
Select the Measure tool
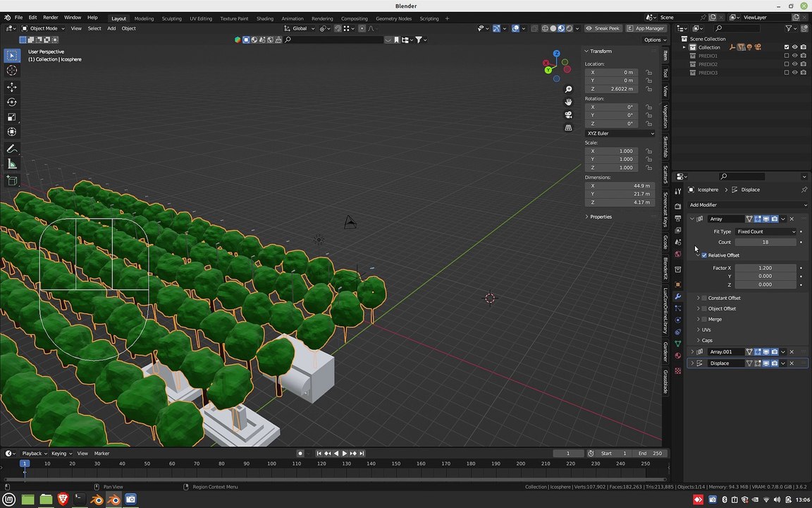tap(12, 164)
